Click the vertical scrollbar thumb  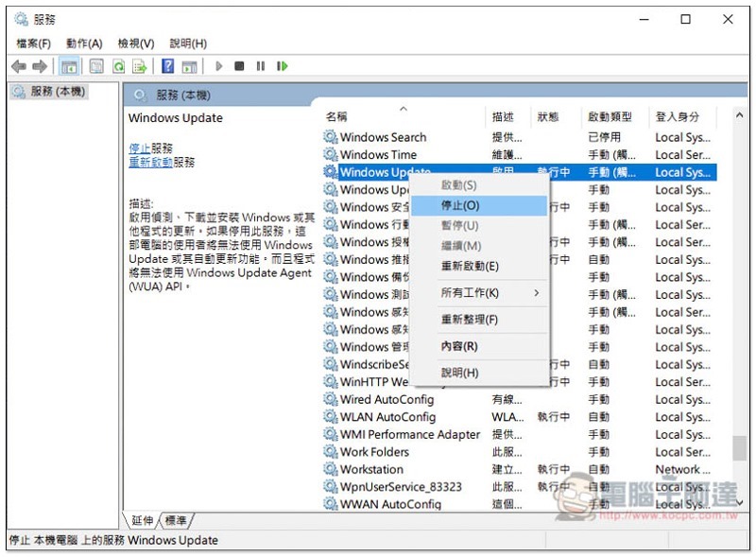740,448
